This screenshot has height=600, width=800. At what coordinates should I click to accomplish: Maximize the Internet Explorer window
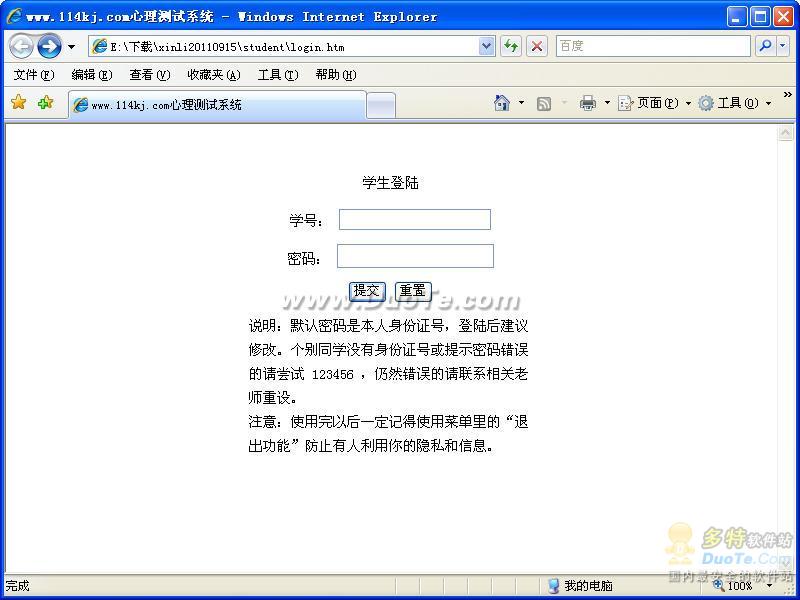pyautogui.click(x=760, y=16)
